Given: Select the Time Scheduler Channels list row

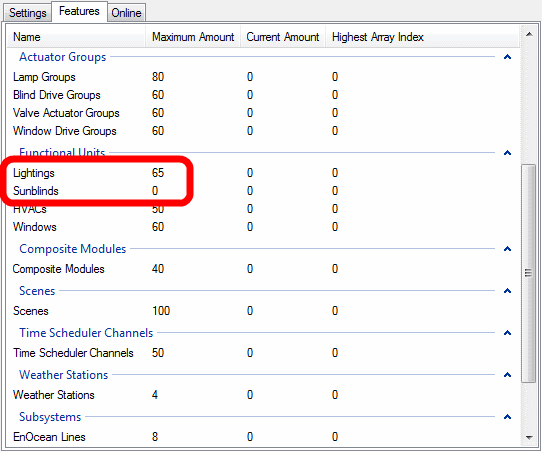Looking at the screenshot, I should [263, 353].
